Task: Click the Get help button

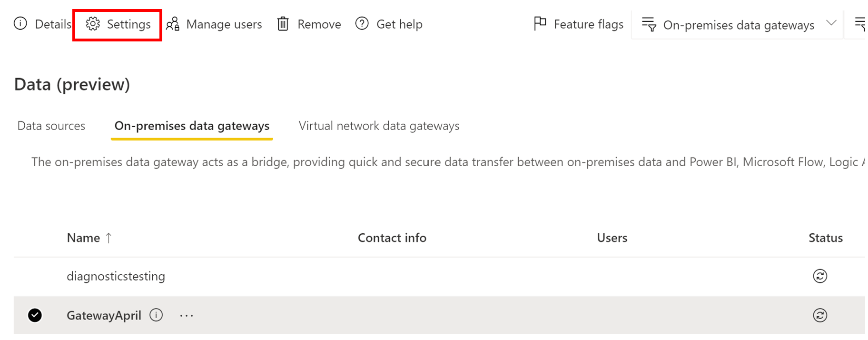Action: pyautogui.click(x=399, y=23)
